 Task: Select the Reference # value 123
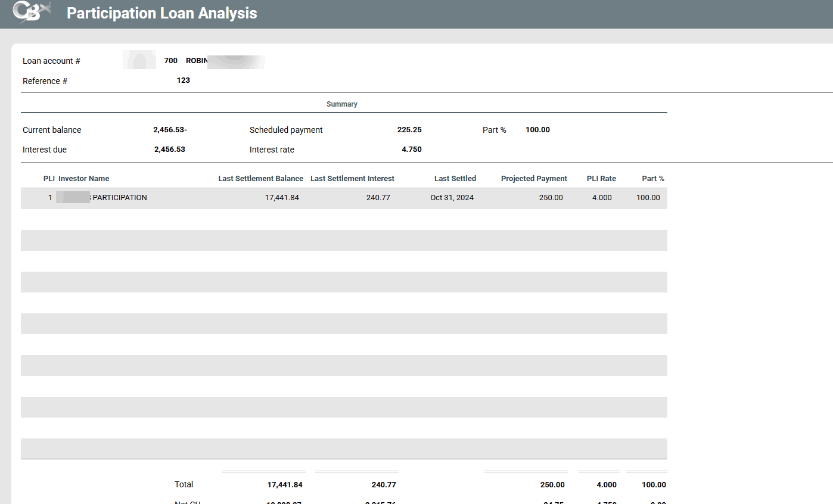(183, 80)
